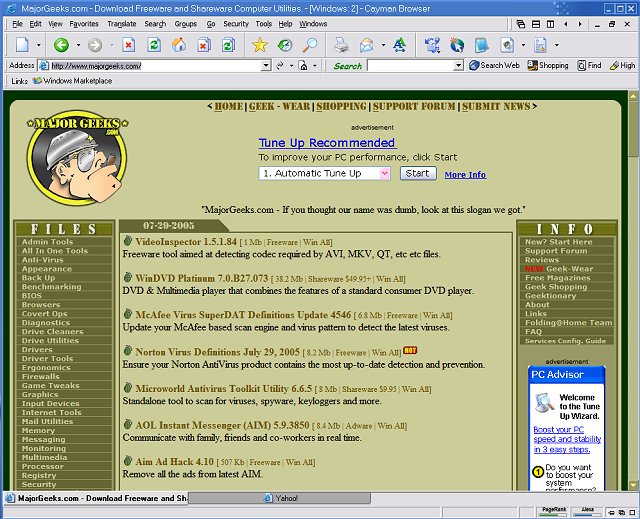Refresh all open windows
The image size is (640, 519).
click(229, 45)
